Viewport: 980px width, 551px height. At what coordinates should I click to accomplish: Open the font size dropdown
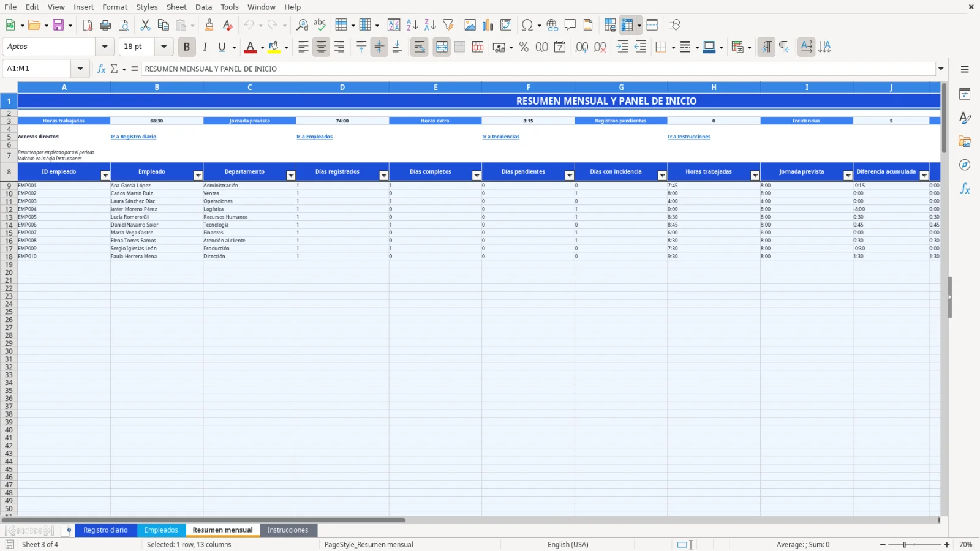(164, 47)
